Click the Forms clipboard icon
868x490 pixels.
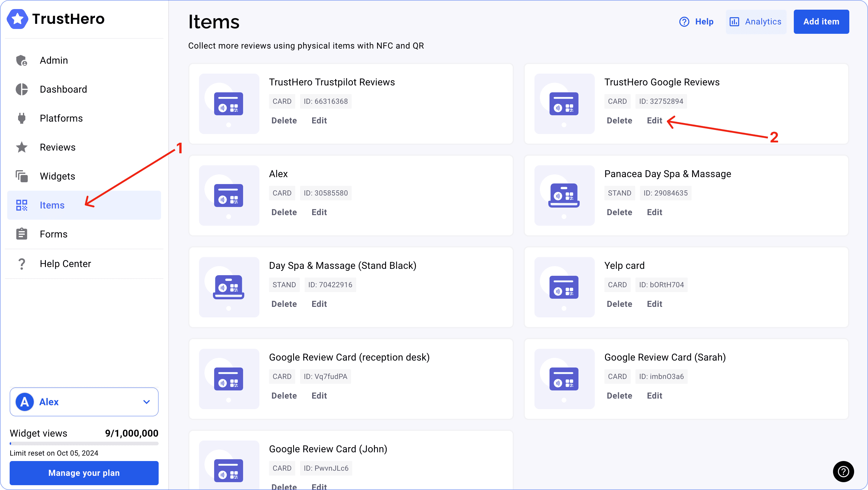[x=22, y=234]
